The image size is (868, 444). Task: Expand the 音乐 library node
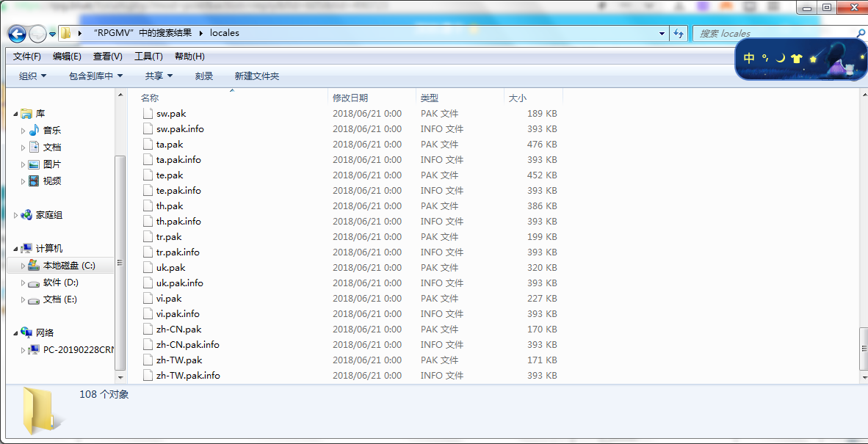(x=23, y=131)
